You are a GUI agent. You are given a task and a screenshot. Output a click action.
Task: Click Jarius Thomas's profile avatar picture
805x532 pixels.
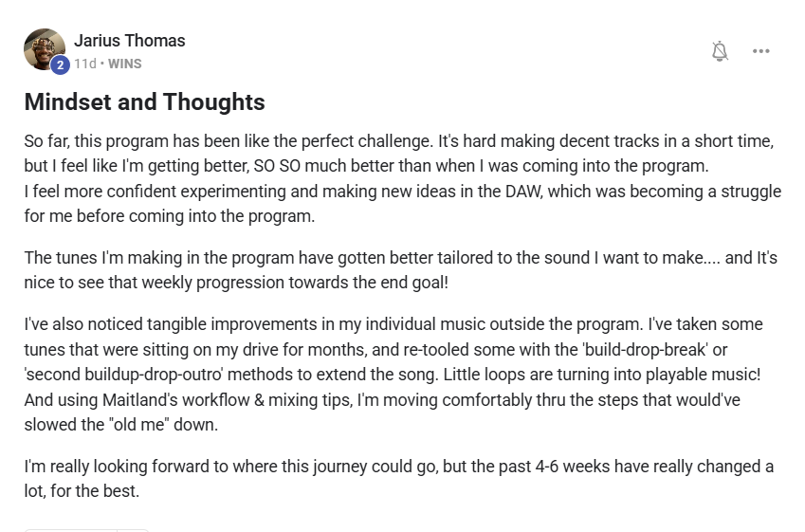[x=45, y=49]
